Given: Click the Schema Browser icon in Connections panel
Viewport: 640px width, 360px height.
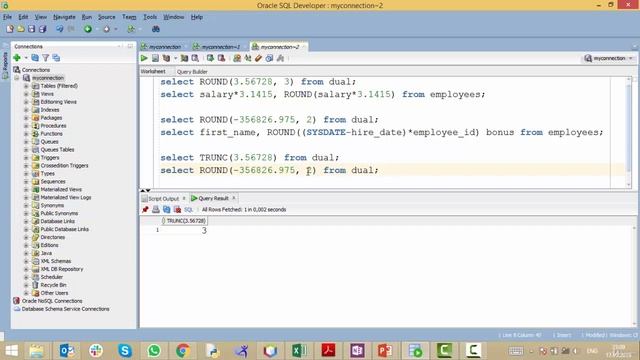Looking at the screenshot, I should coord(56,58).
